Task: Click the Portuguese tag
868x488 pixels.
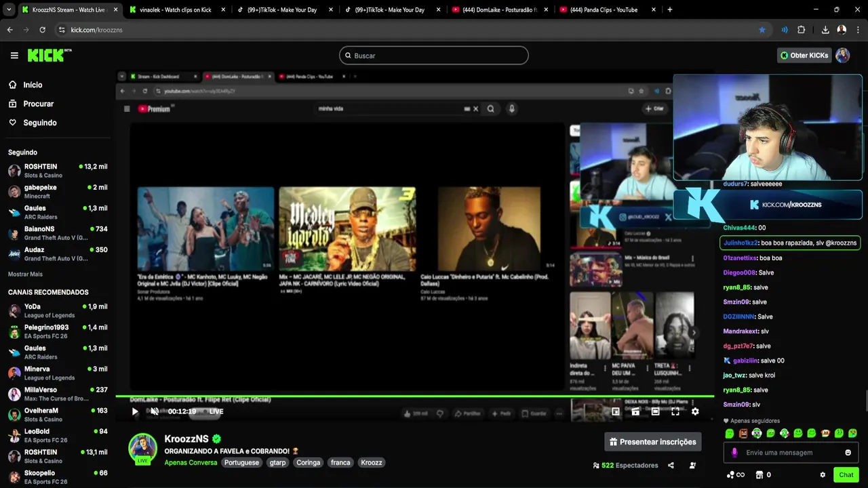Action: click(x=241, y=462)
